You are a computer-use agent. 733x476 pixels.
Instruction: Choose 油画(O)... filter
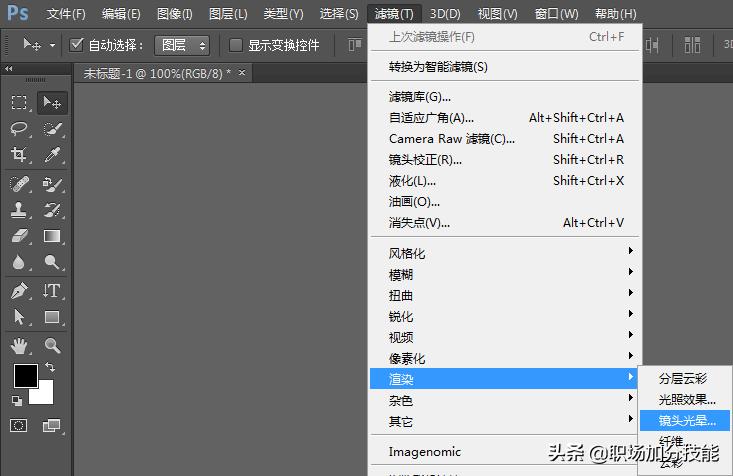[x=506, y=202]
